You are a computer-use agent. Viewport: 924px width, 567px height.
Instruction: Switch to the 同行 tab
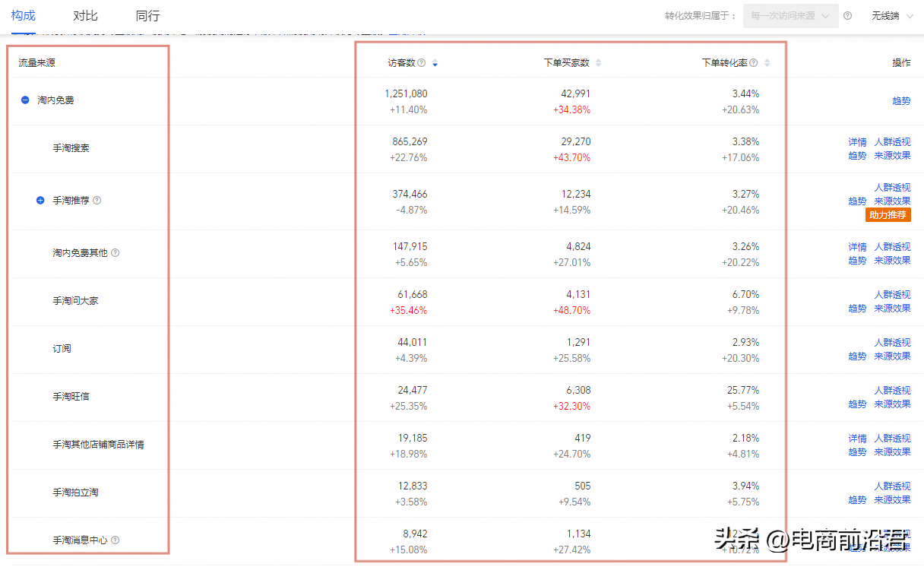coord(147,15)
